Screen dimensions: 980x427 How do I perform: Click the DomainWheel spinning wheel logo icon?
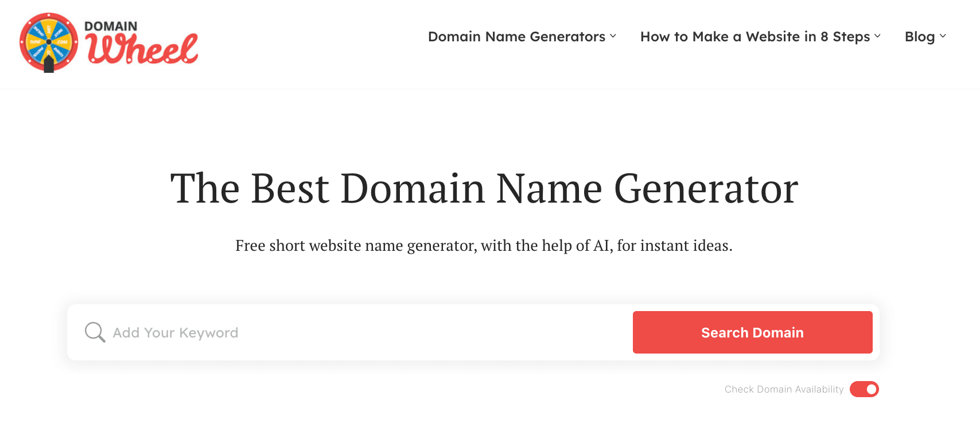click(49, 42)
